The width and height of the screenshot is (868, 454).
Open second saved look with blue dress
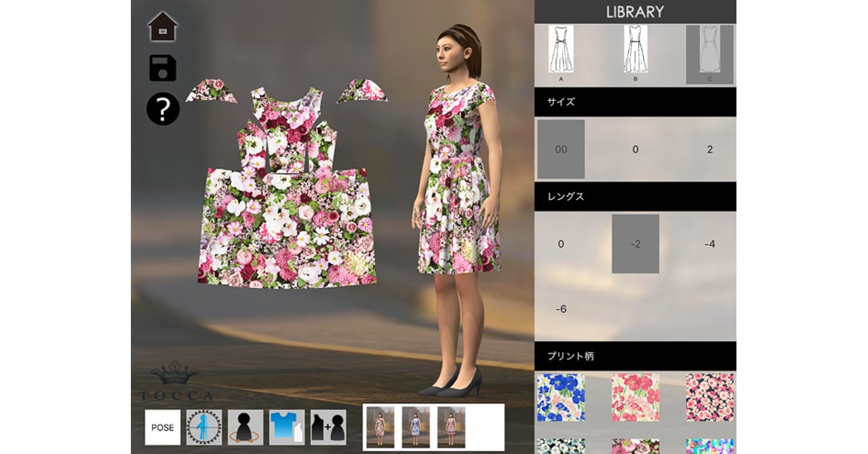coord(416,427)
